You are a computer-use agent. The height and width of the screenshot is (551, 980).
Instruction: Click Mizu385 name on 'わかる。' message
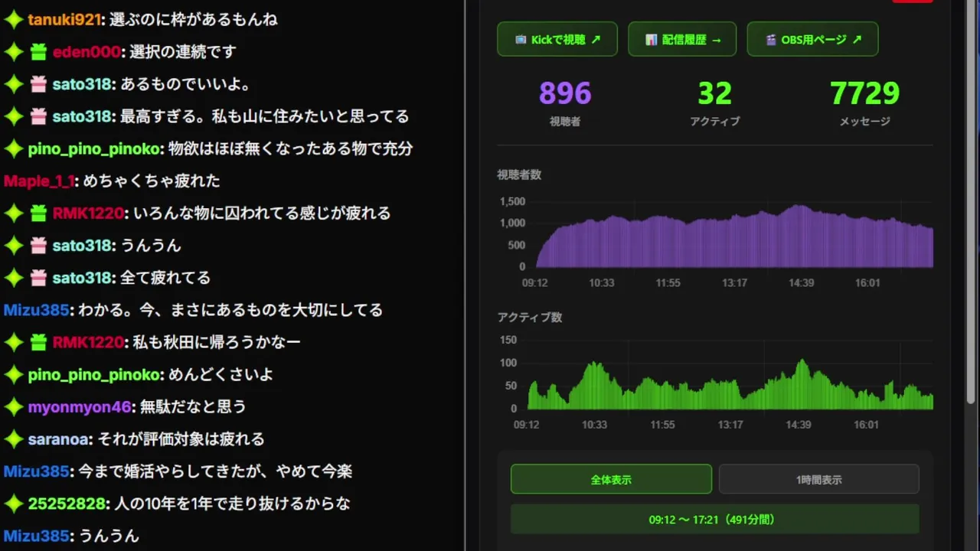[x=37, y=310]
